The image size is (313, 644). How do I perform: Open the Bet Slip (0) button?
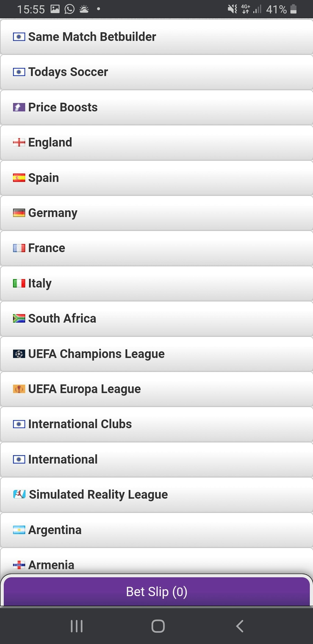(157, 592)
